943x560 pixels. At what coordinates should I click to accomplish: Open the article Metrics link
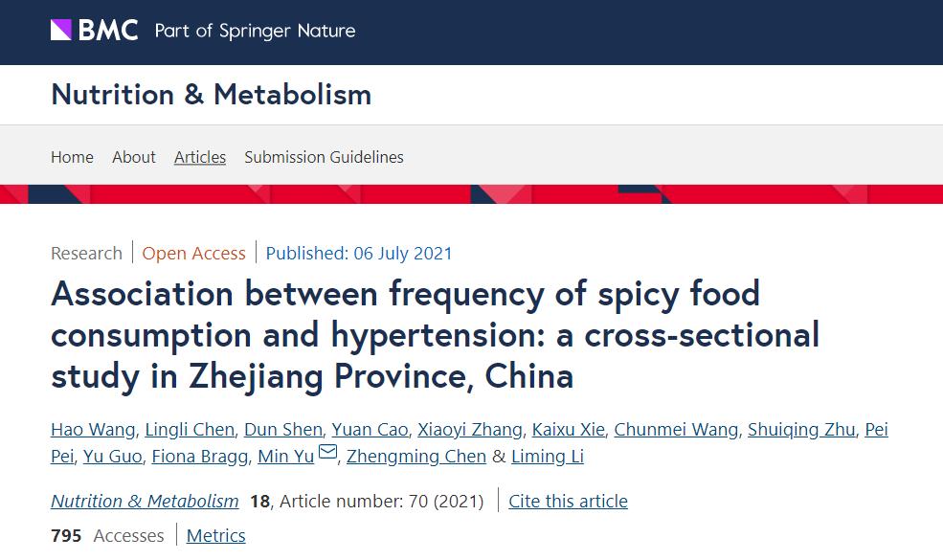point(215,535)
